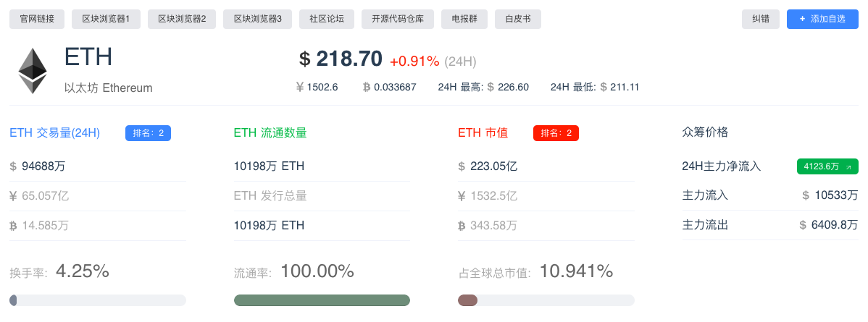
Task: Click the ETH 市值 heading
Action: (x=483, y=133)
